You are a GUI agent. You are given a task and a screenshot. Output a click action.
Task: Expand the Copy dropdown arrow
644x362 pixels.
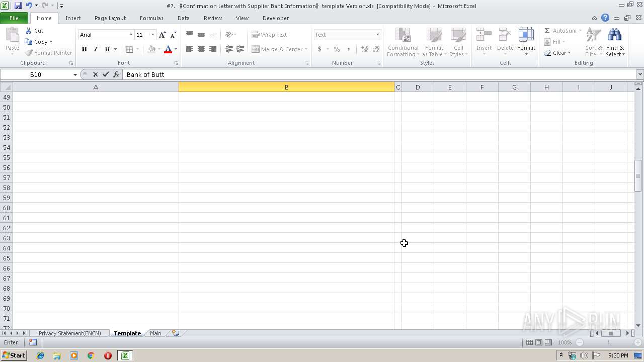[51, 42]
